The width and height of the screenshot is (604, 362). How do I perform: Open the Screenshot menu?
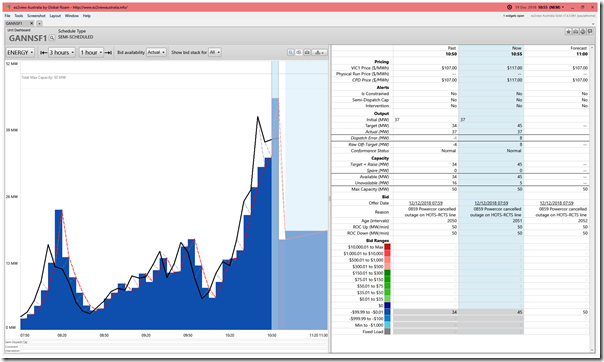(x=36, y=16)
